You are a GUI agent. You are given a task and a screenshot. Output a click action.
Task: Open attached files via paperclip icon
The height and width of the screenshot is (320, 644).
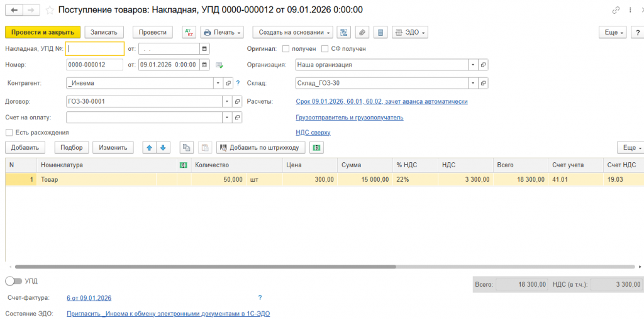click(x=362, y=32)
